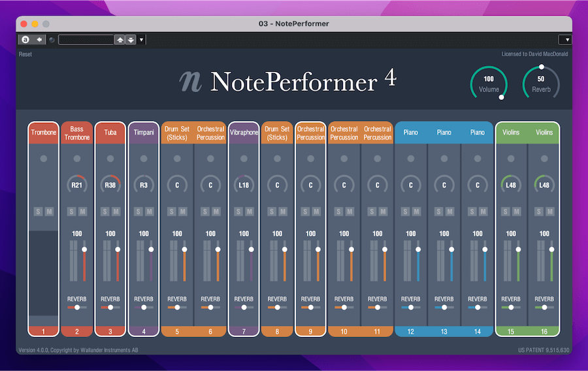Solo the Vibraphone channel
Screen dimensions: 588x371
[238, 212]
